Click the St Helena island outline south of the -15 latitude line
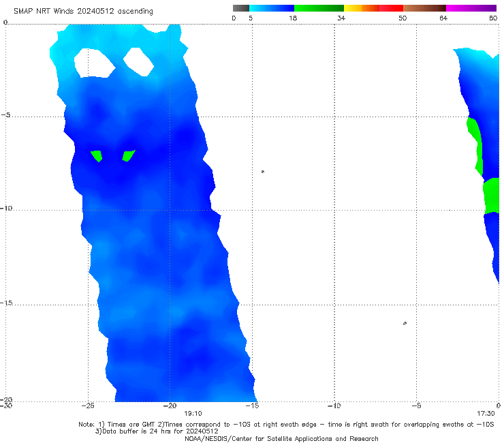This screenshot has height=443, width=504. pyautogui.click(x=405, y=323)
